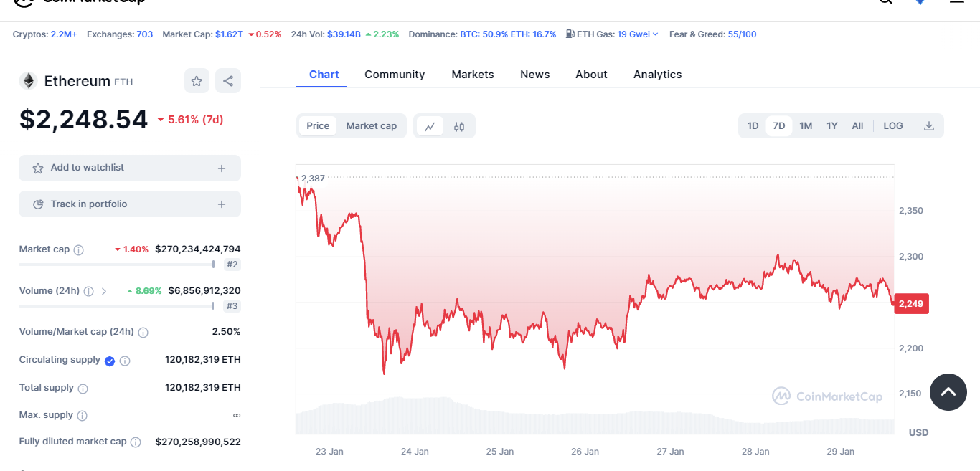Click the 2.50% volume/market cap value

coord(226,332)
